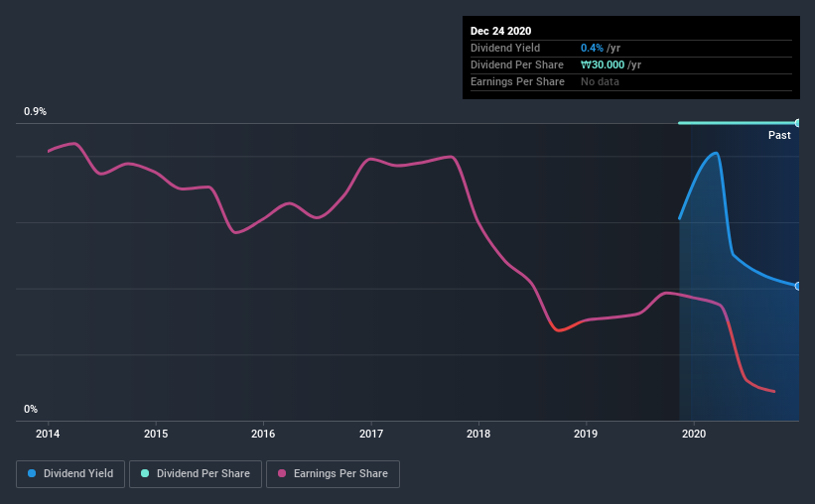Select the 2014 x-axis label
Screen dimensions: 815x504
tap(48, 434)
